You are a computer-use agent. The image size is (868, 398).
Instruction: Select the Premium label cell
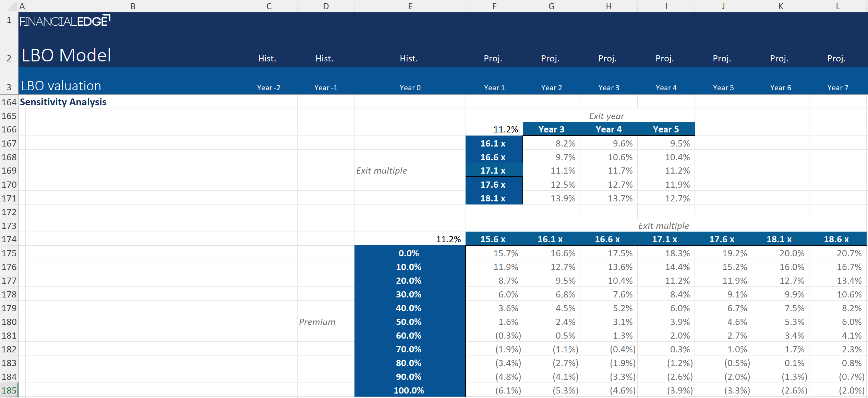pyautogui.click(x=317, y=322)
